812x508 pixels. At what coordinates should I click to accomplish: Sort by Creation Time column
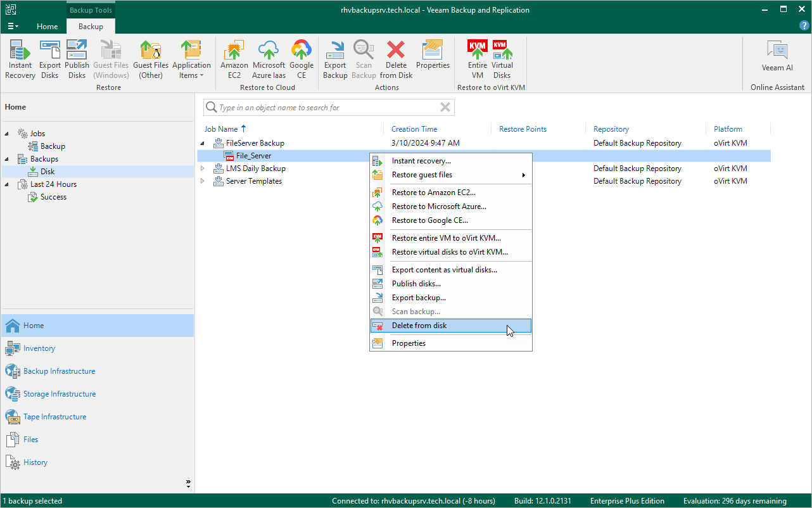(x=414, y=129)
